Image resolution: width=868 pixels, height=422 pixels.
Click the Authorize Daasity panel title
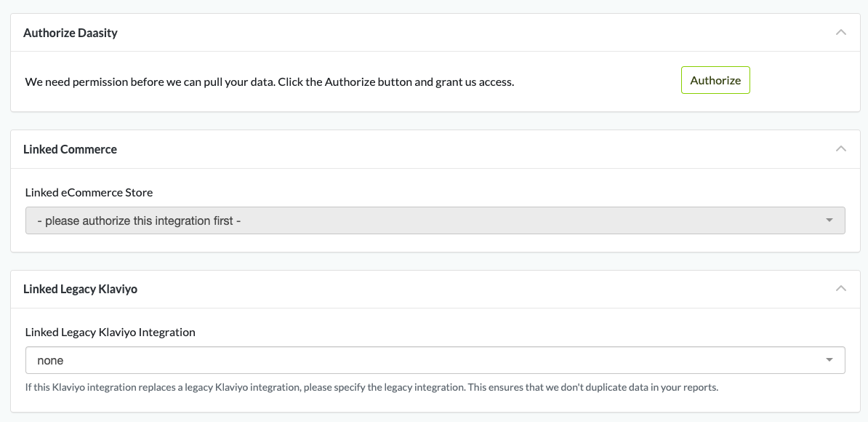tap(71, 33)
